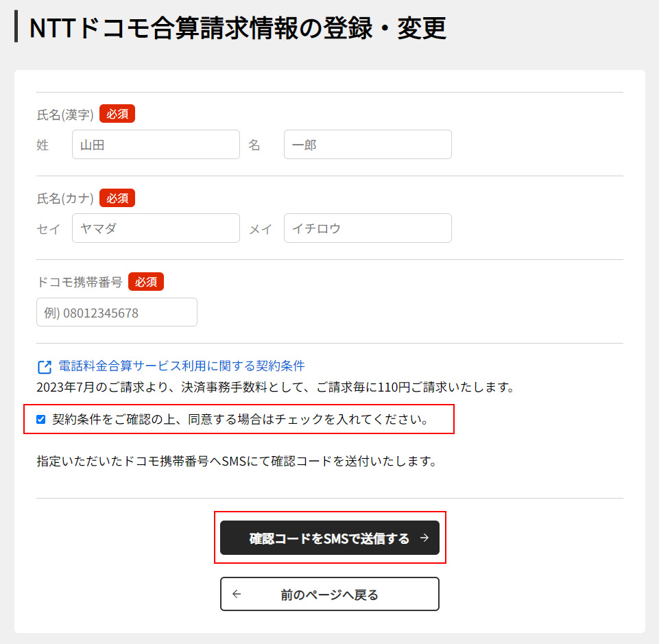
Task: Go back with 前のページへ戻る button
Action: coord(330,594)
